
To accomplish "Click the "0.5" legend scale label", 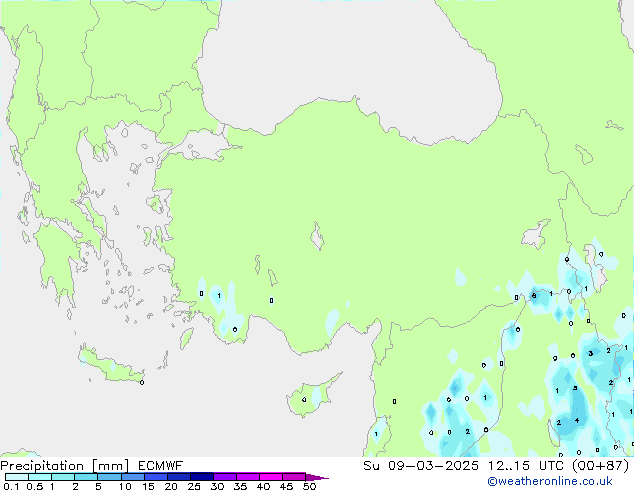I will coord(35,486).
